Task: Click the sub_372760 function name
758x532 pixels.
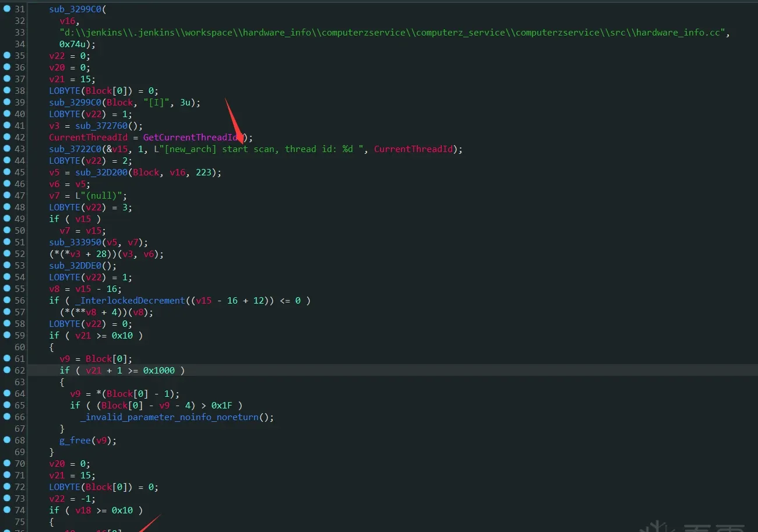Action: (x=101, y=125)
